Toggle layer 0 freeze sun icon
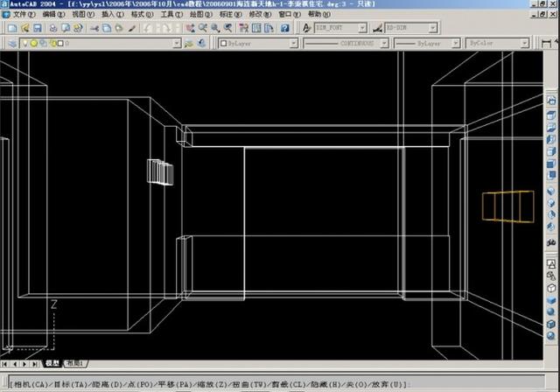Image resolution: width=560 pixels, height=392 pixels. (x=33, y=44)
